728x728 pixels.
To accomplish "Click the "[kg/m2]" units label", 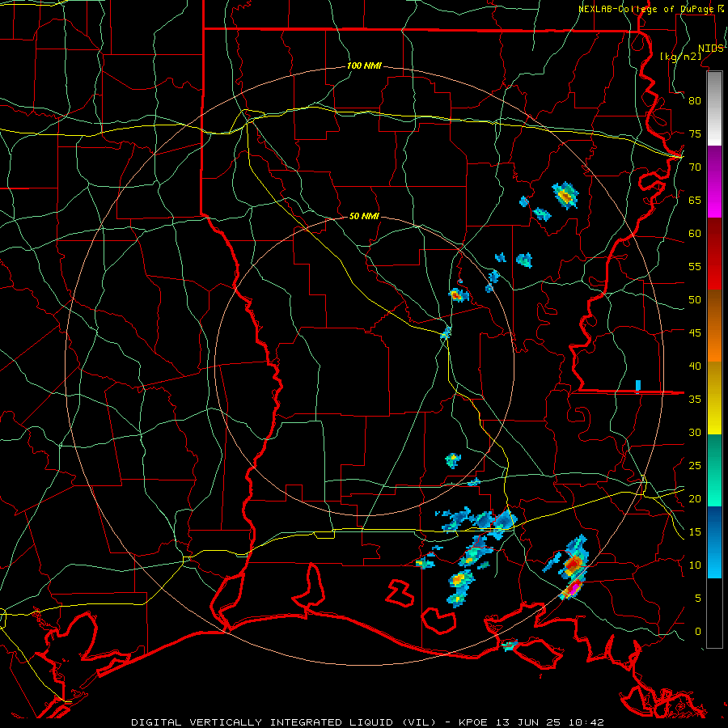I will coord(680,56).
